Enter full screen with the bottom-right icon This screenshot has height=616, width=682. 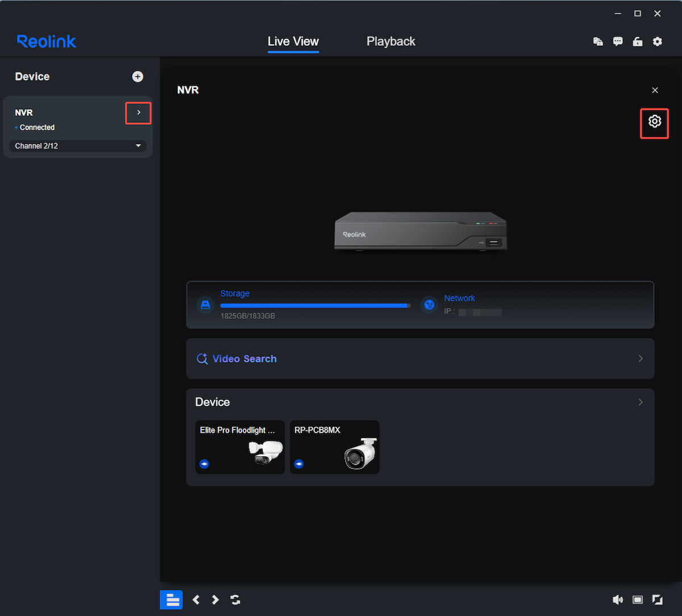click(658, 600)
